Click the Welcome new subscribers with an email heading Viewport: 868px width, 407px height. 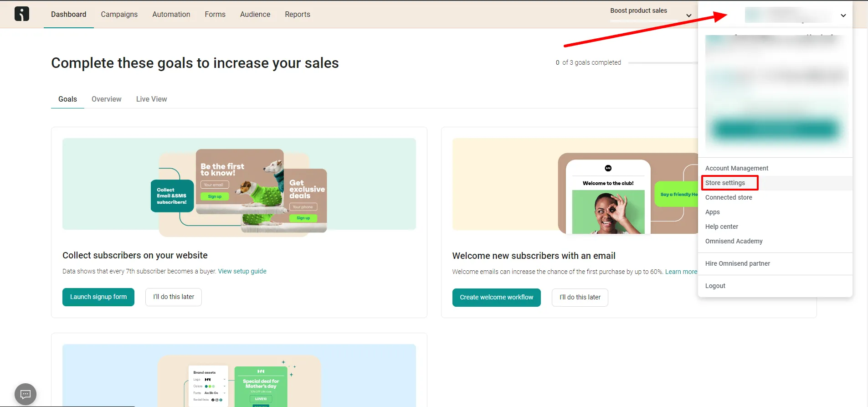coord(534,256)
